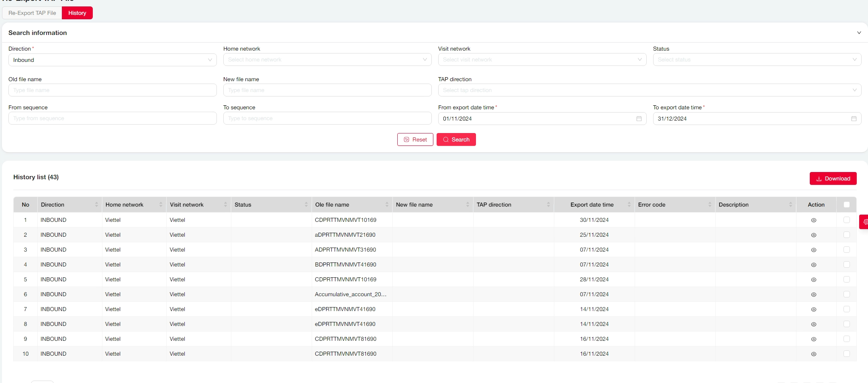
Task: Click the Old file name input field
Action: click(x=112, y=90)
